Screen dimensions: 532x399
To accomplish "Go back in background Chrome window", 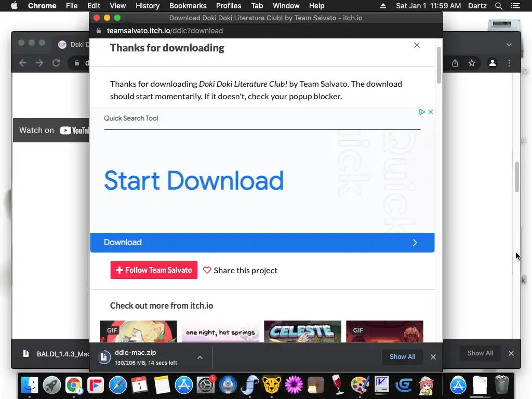I will 23,63.
